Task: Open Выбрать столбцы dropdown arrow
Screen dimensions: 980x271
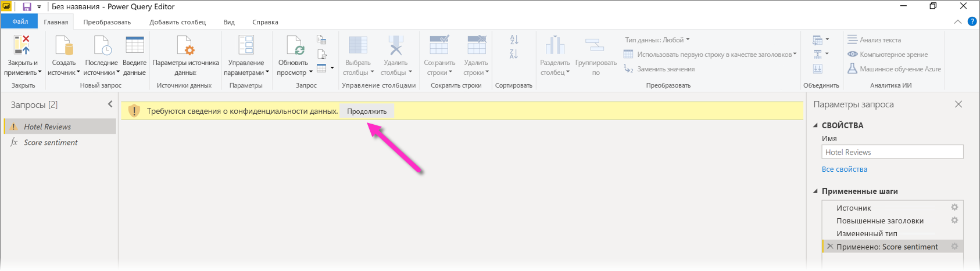Action: [x=372, y=73]
